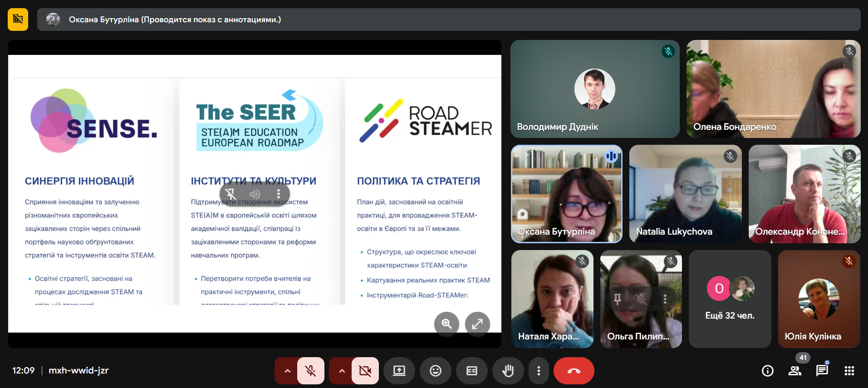Toggle closed captions button
This screenshot has height=388, width=868.
tap(471, 371)
